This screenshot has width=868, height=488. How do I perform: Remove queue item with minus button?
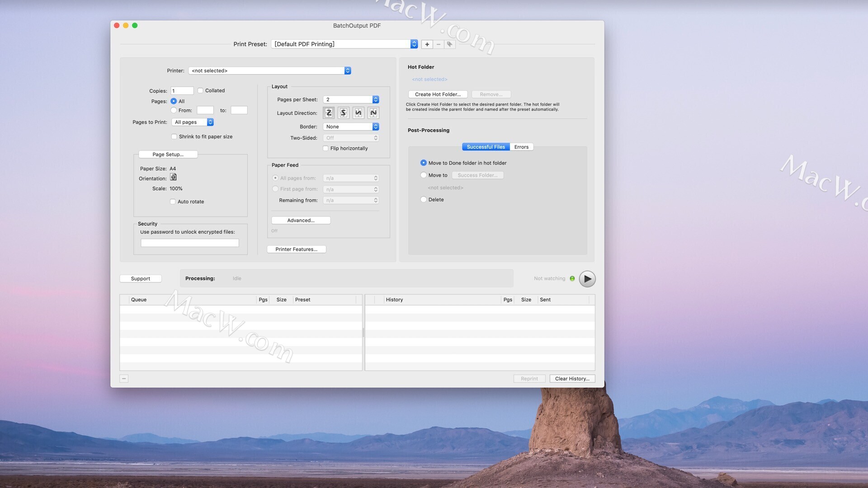point(124,379)
